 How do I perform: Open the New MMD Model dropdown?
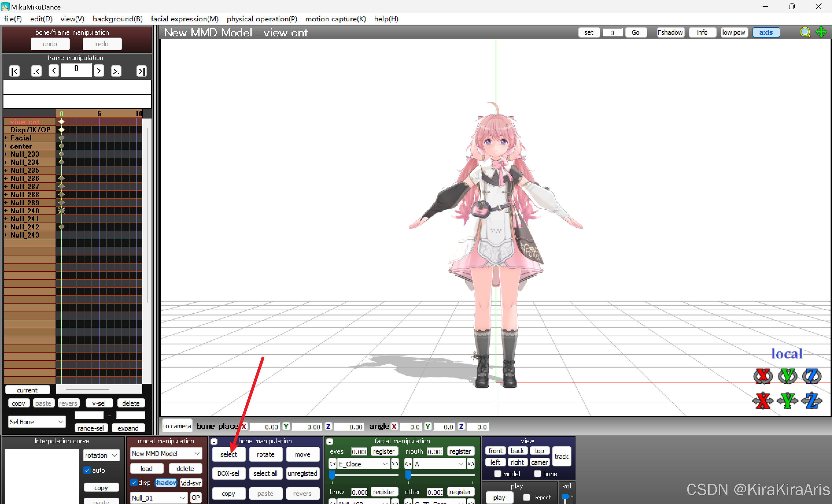click(x=165, y=454)
